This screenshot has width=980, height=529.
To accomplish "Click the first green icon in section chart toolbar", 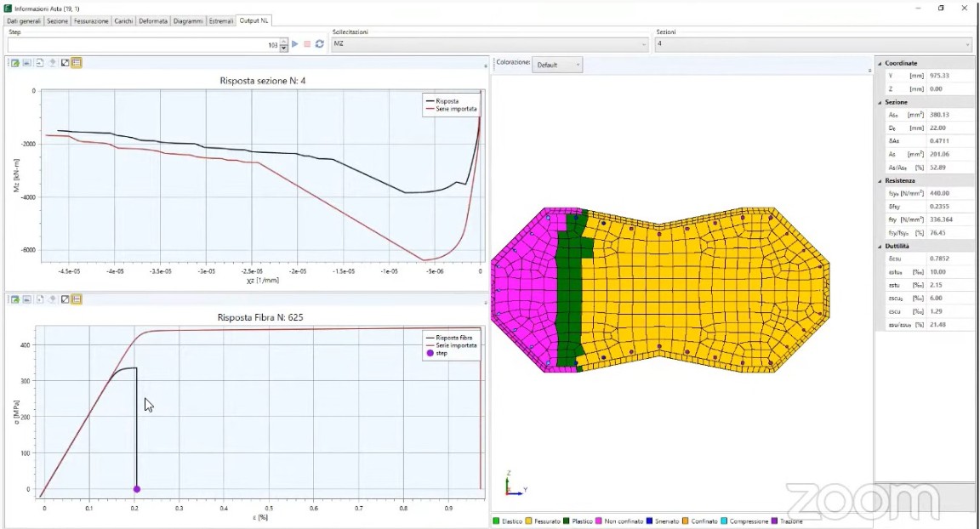I will tap(14, 63).
